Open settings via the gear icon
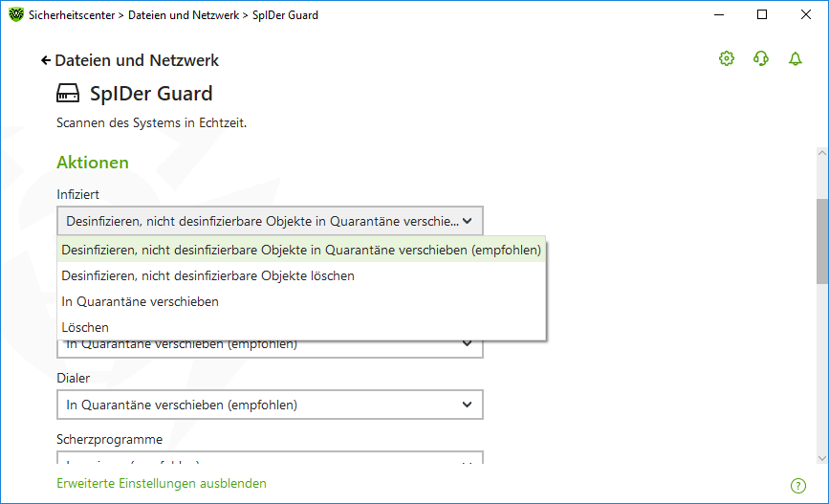 click(727, 58)
